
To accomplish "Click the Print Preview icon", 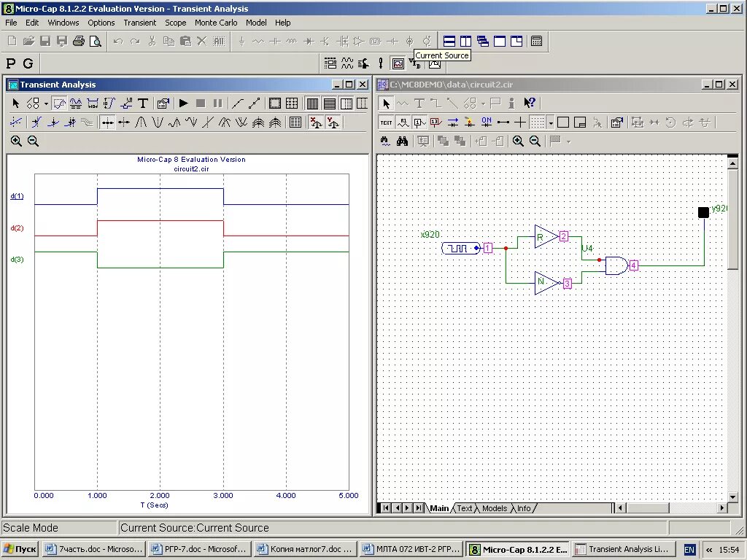I will click(x=96, y=41).
